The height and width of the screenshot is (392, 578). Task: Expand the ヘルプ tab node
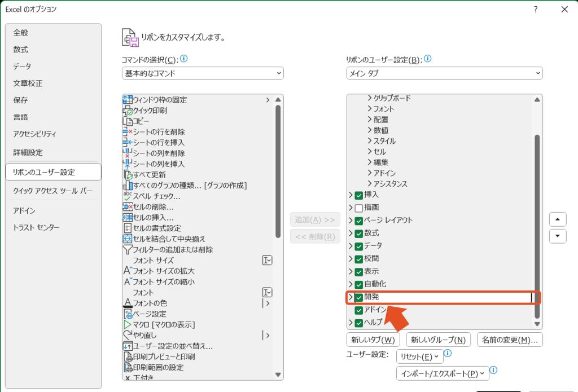click(x=351, y=323)
